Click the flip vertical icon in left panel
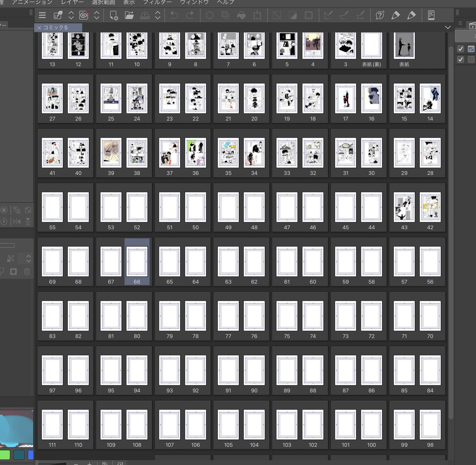476x465 pixels. click(x=28, y=221)
